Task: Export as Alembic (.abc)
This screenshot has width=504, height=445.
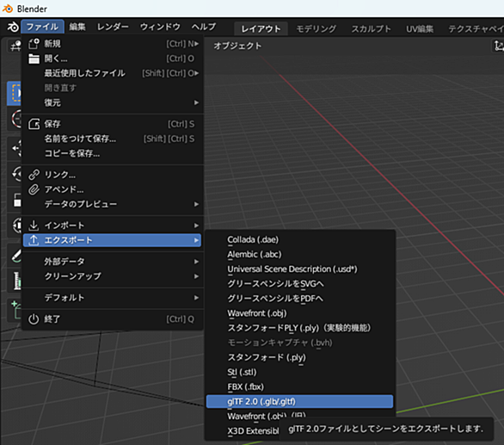Action: coord(299,255)
